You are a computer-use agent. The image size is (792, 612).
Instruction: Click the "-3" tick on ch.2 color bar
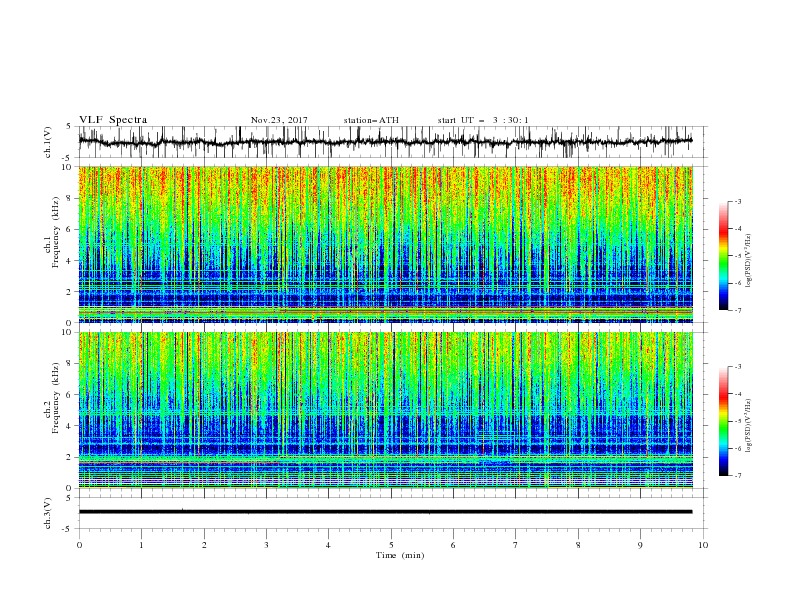pos(737,367)
